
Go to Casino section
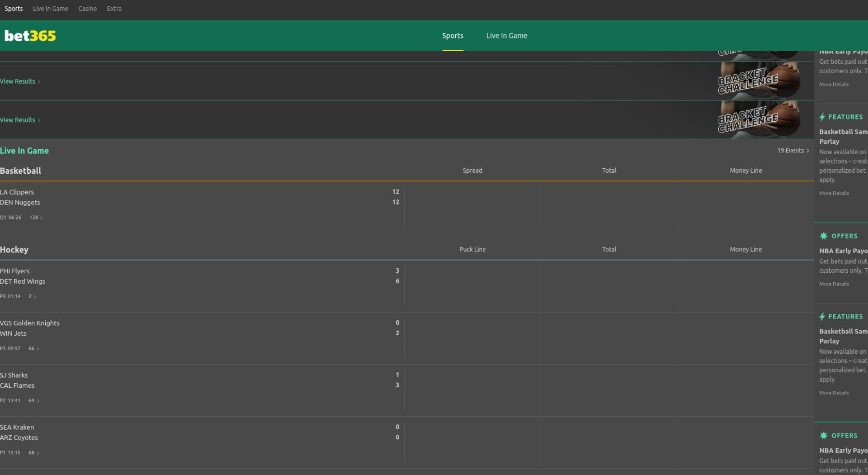point(87,9)
